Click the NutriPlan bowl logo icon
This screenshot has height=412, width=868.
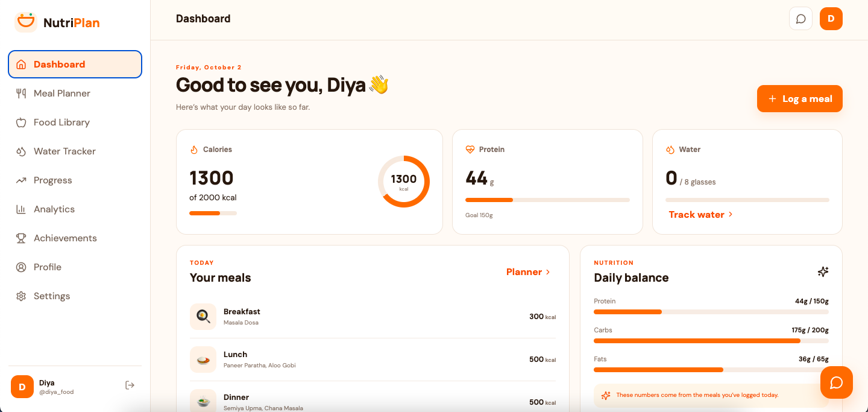(26, 22)
